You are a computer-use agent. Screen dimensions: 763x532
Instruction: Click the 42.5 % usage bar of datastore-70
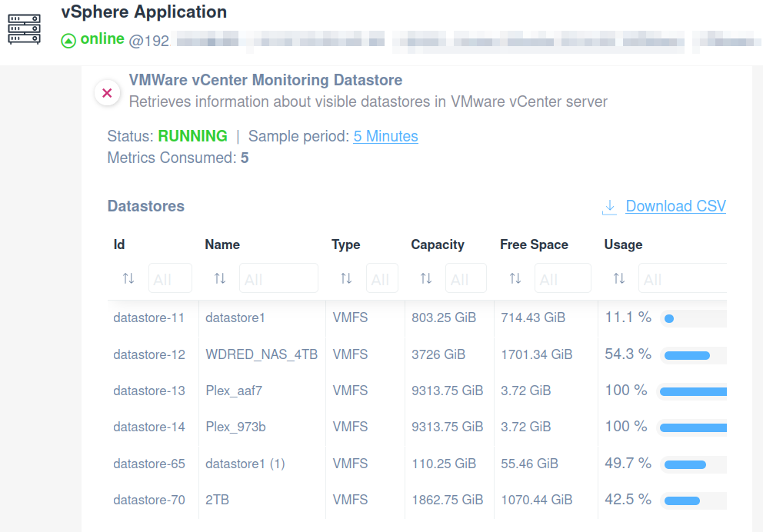click(x=693, y=500)
